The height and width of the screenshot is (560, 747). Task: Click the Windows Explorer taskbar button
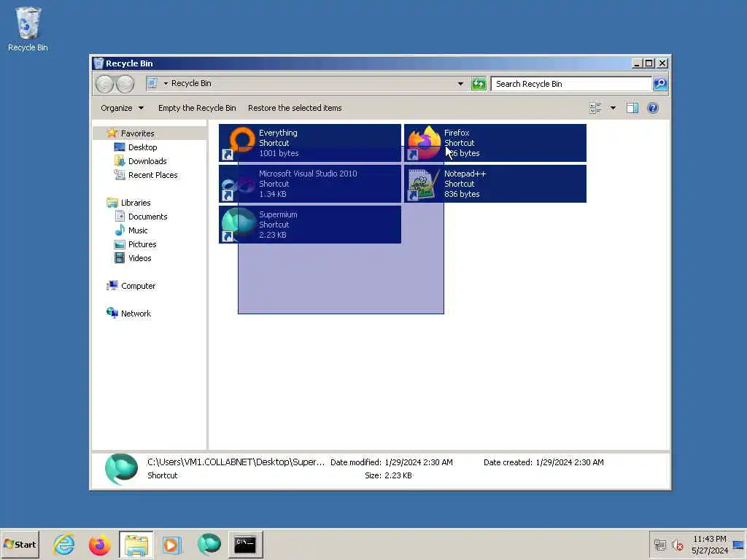point(136,544)
